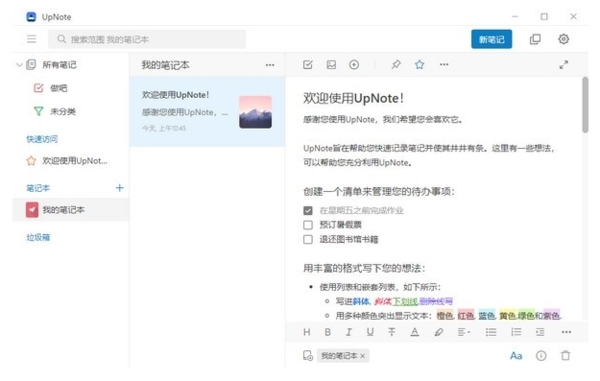This screenshot has height=381, width=600.
Task: Check the 退还图书馆书籍 checkbox
Action: [308, 239]
